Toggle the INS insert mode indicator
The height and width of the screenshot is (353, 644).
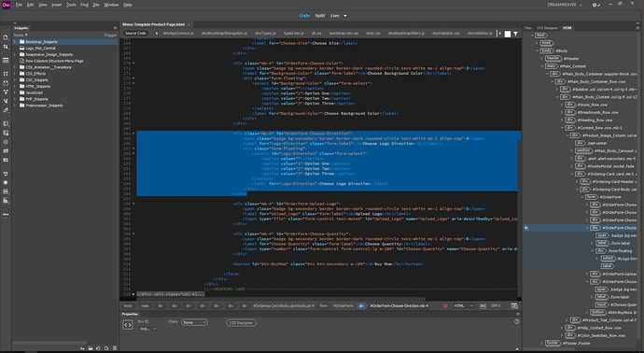pyautogui.click(x=483, y=305)
